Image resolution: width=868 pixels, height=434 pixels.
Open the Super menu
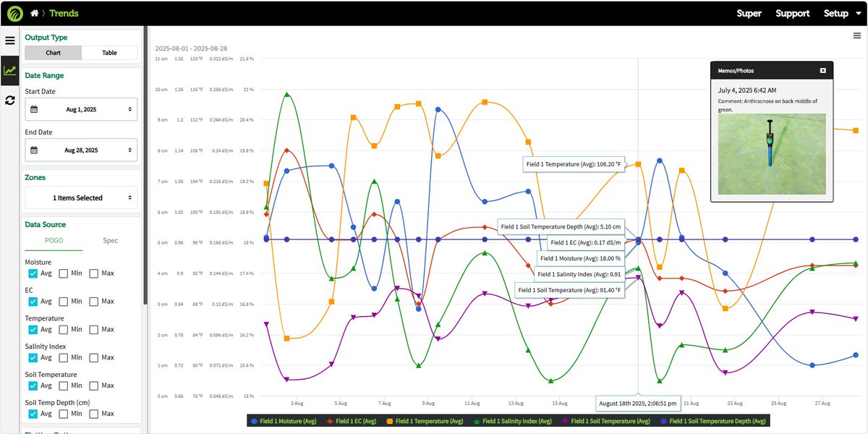(749, 13)
